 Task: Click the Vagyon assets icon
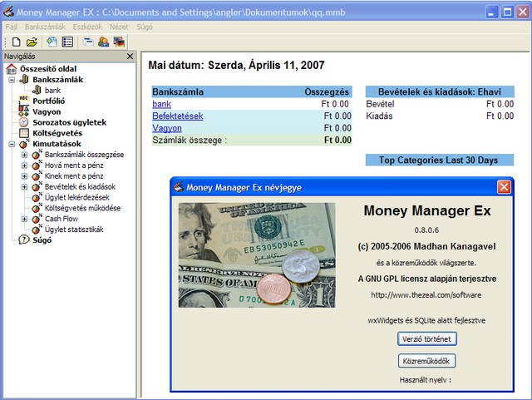(x=24, y=111)
